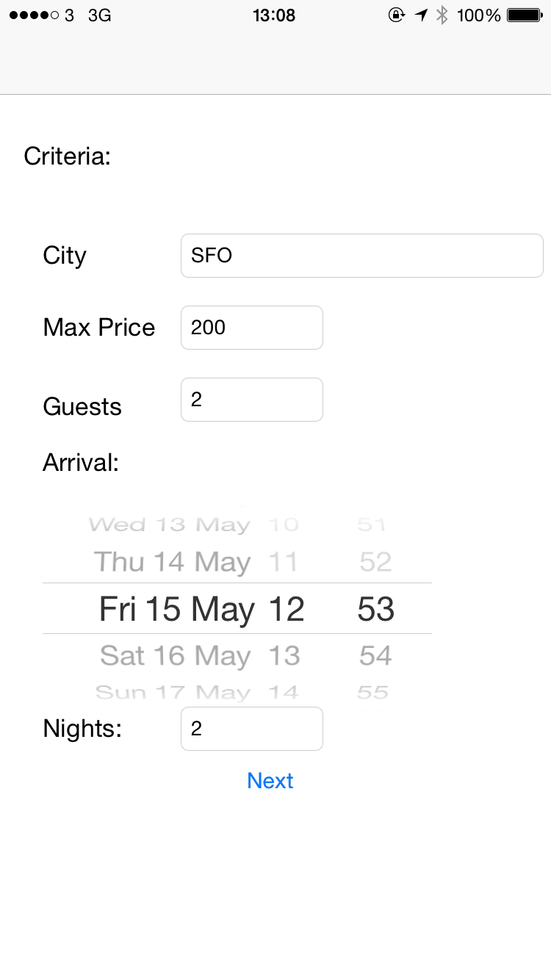This screenshot has width=551, height=980.
Task: Select the Guests input field
Action: click(x=251, y=400)
